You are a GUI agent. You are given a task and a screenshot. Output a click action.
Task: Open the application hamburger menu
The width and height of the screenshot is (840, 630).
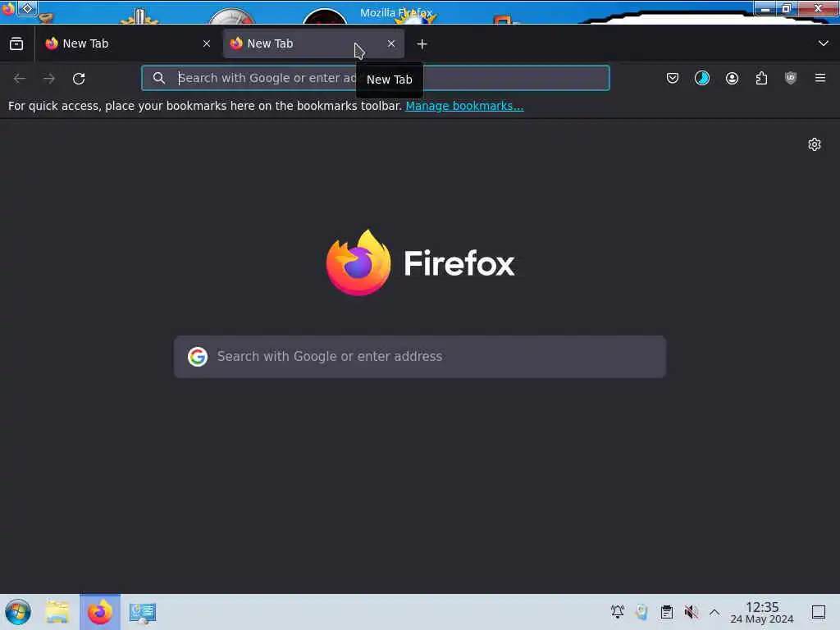(x=820, y=78)
